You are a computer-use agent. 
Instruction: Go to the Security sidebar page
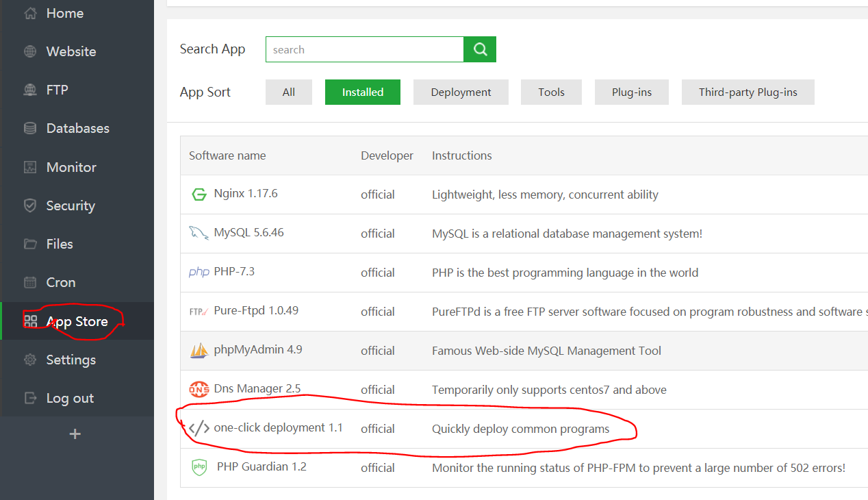pos(70,205)
